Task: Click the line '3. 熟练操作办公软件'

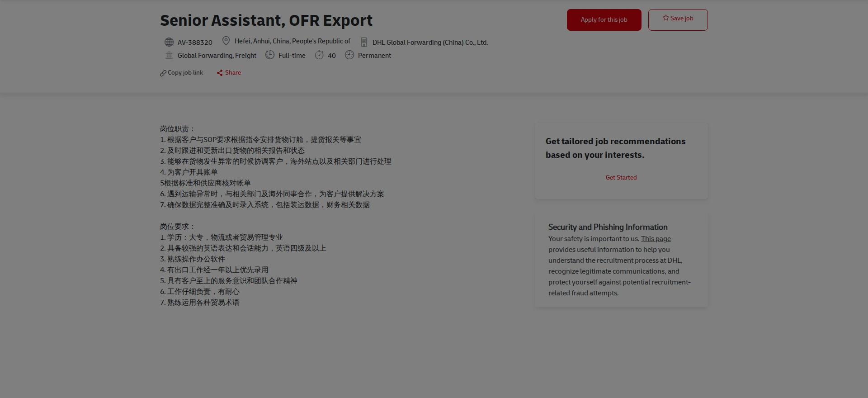Action: coord(193,259)
